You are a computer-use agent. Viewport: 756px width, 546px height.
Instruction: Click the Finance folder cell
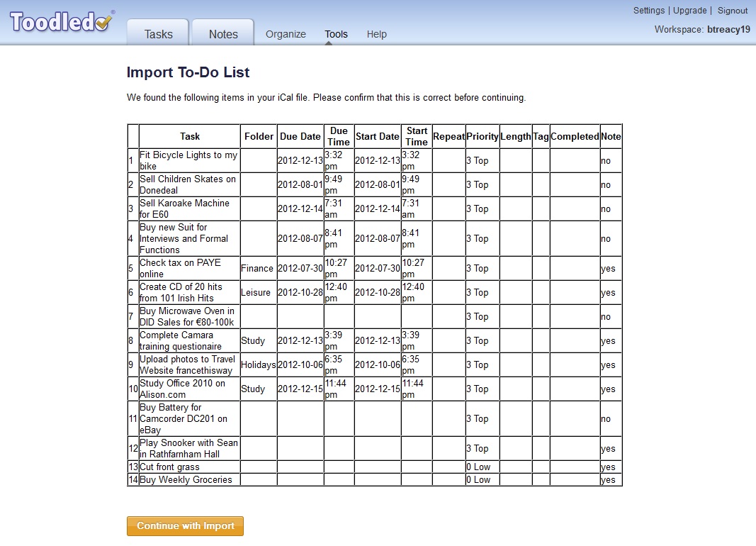pyautogui.click(x=259, y=268)
